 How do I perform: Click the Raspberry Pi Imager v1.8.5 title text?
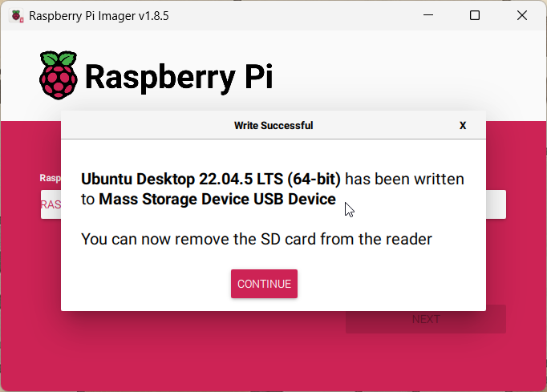click(x=99, y=15)
